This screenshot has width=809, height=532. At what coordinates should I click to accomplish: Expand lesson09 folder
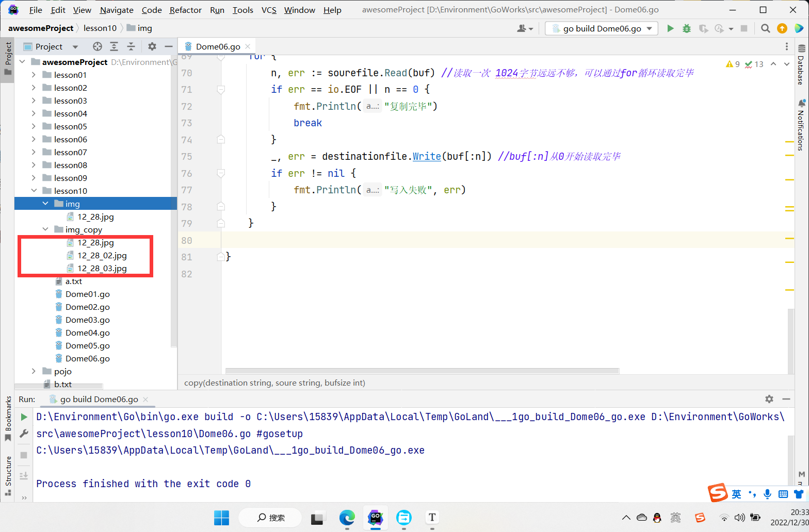[34, 178]
